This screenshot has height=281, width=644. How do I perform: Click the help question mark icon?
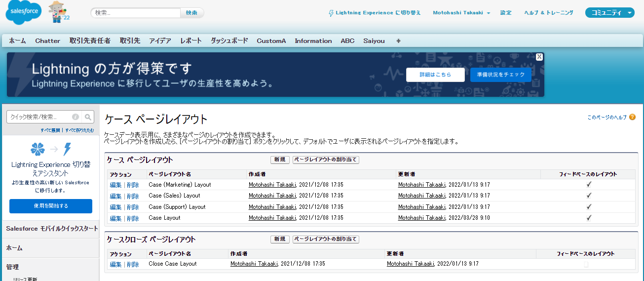632,117
